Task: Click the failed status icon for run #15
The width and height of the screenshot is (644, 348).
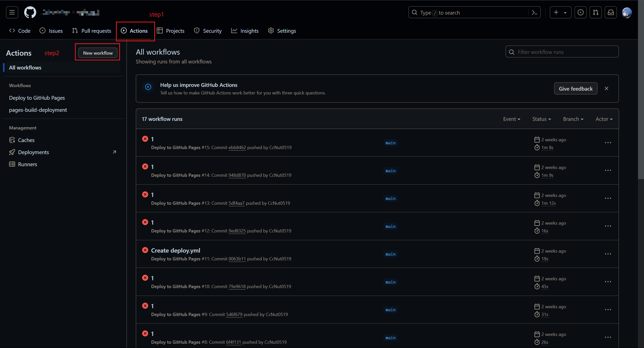Action: click(x=145, y=139)
